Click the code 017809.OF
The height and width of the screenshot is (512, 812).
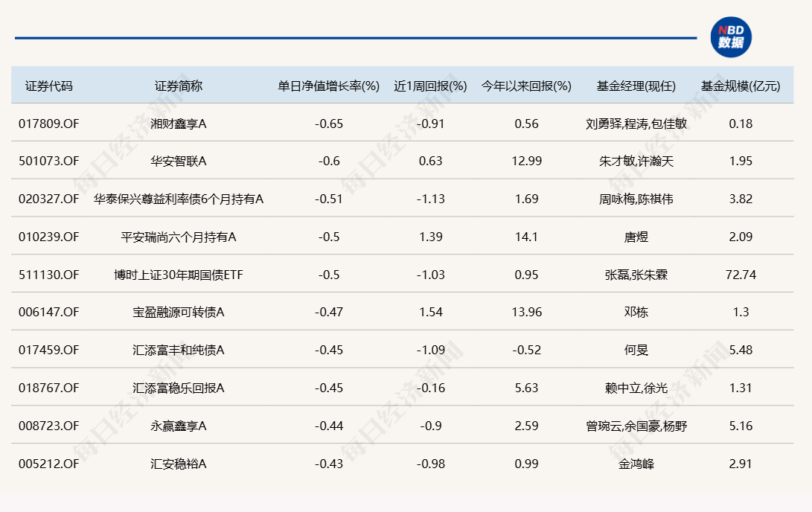(x=48, y=124)
